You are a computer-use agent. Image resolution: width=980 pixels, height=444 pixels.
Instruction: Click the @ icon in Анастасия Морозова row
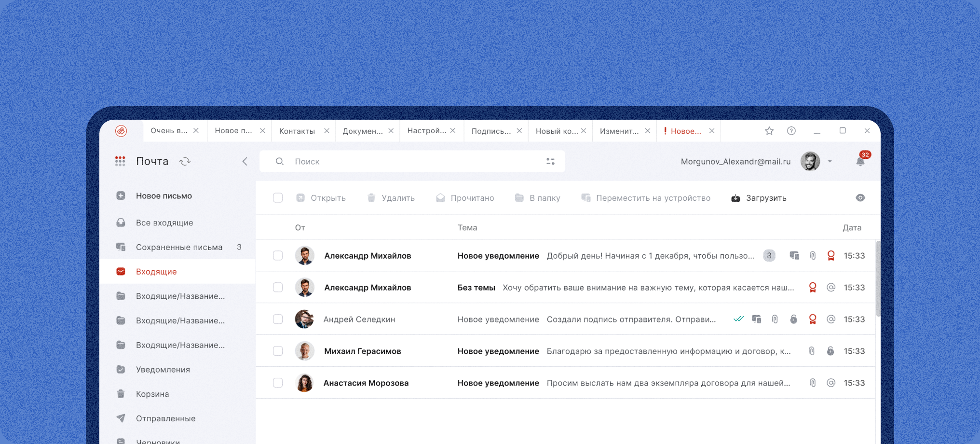point(831,383)
